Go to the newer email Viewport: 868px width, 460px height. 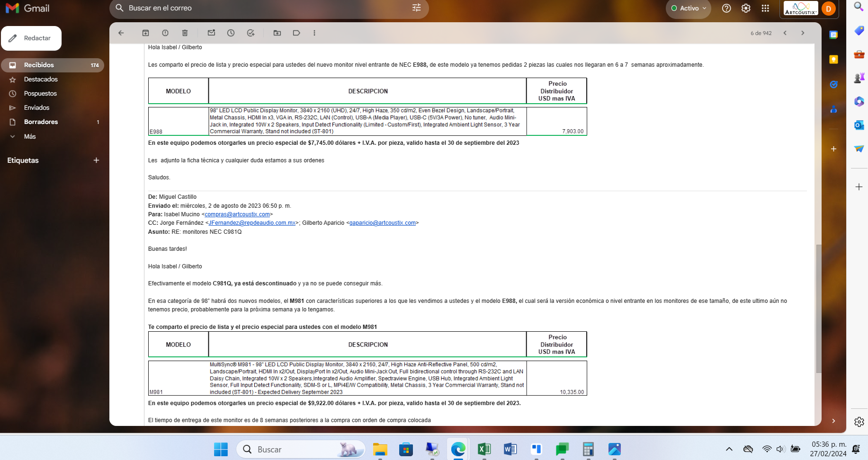point(785,33)
